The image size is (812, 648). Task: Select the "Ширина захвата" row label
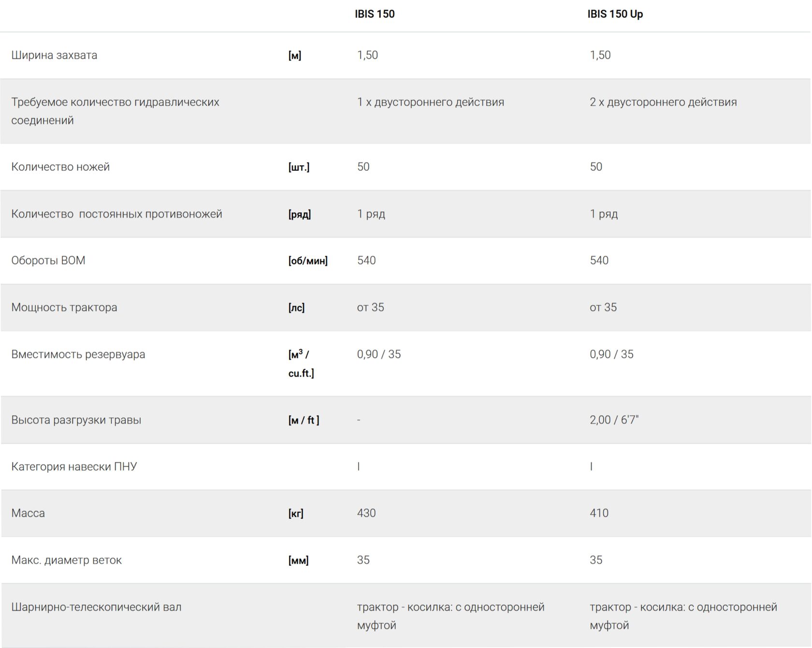coord(54,55)
